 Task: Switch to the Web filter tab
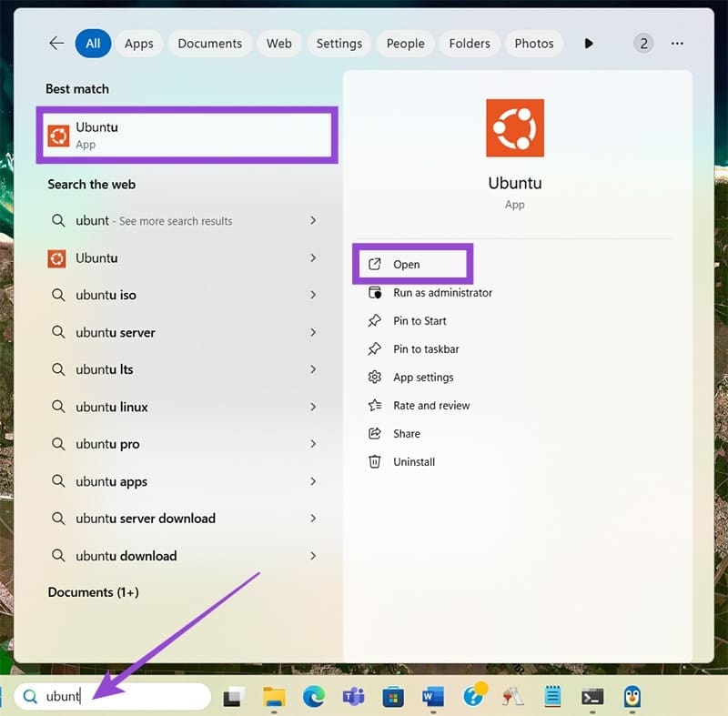(279, 44)
